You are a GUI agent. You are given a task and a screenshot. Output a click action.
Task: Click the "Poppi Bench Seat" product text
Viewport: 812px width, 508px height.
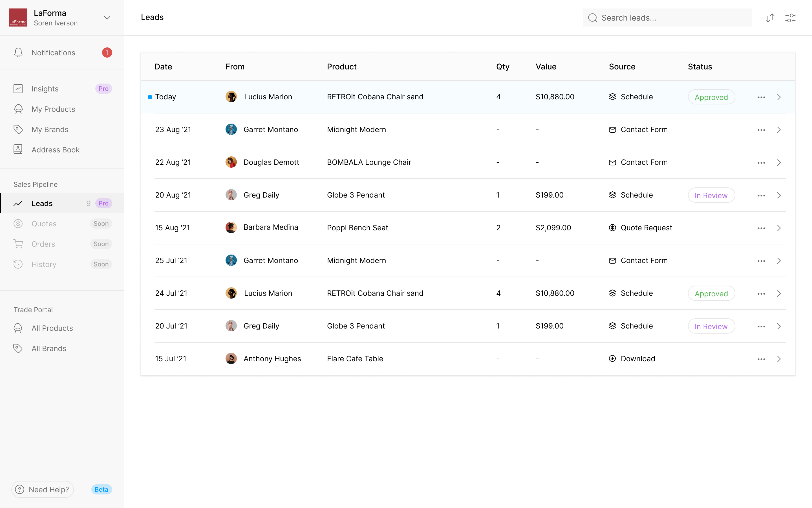[358, 228]
